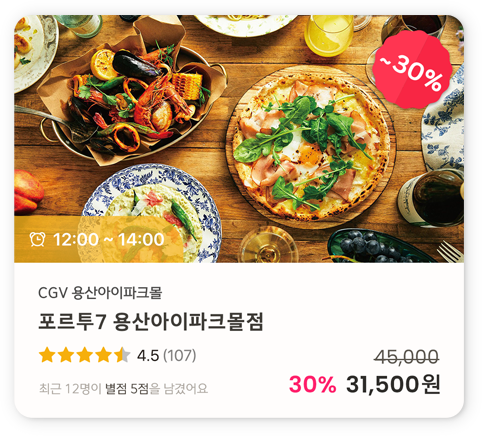Click the fourth yellow rating star
Image resolution: width=482 pixels, height=436 pixels.
(x=104, y=355)
